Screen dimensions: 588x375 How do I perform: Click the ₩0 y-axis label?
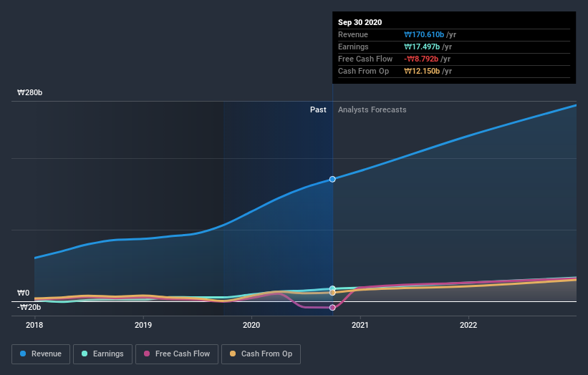23,293
